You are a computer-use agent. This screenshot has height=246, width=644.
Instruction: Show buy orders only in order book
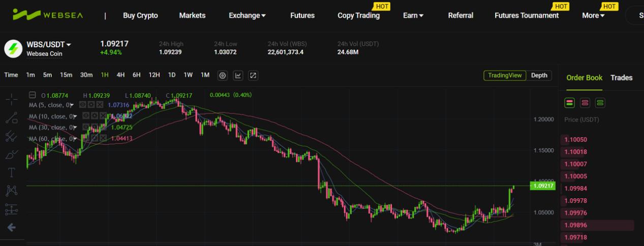click(x=600, y=103)
